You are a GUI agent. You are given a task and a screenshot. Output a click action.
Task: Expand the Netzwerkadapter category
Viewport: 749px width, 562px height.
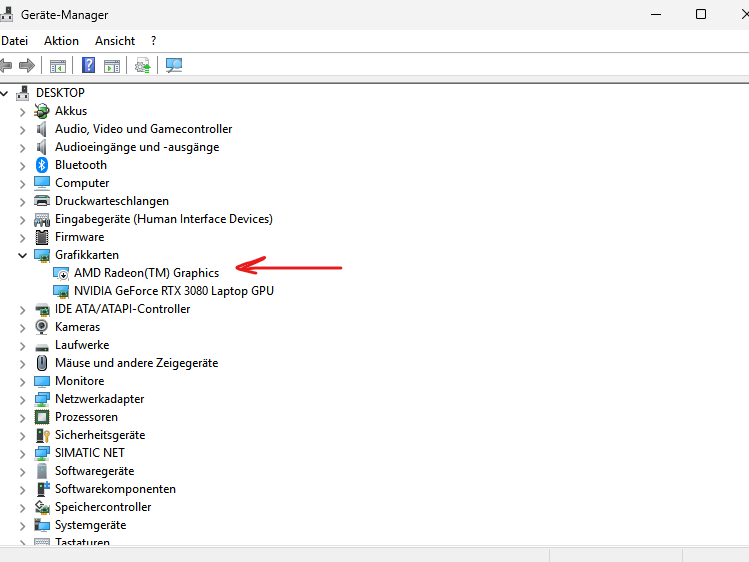click(x=22, y=400)
